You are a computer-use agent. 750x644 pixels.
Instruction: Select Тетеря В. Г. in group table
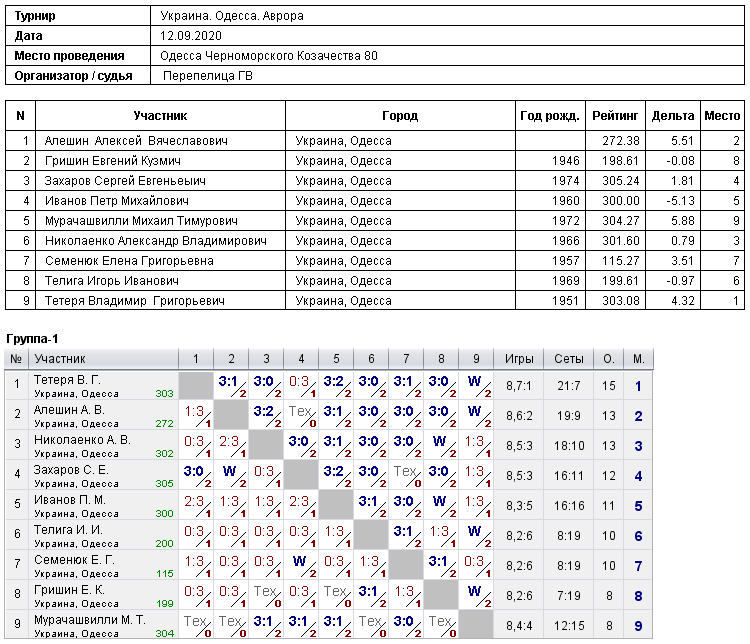67,380
